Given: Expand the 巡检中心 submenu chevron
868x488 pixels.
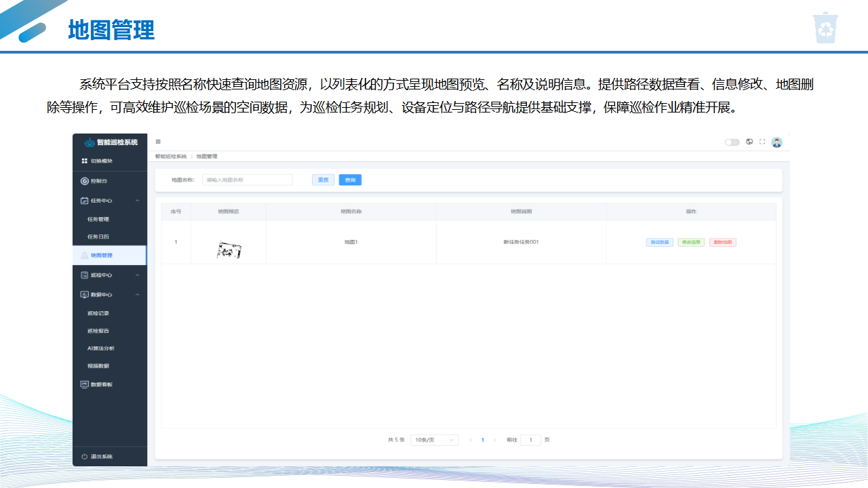Looking at the screenshot, I should coord(138,275).
